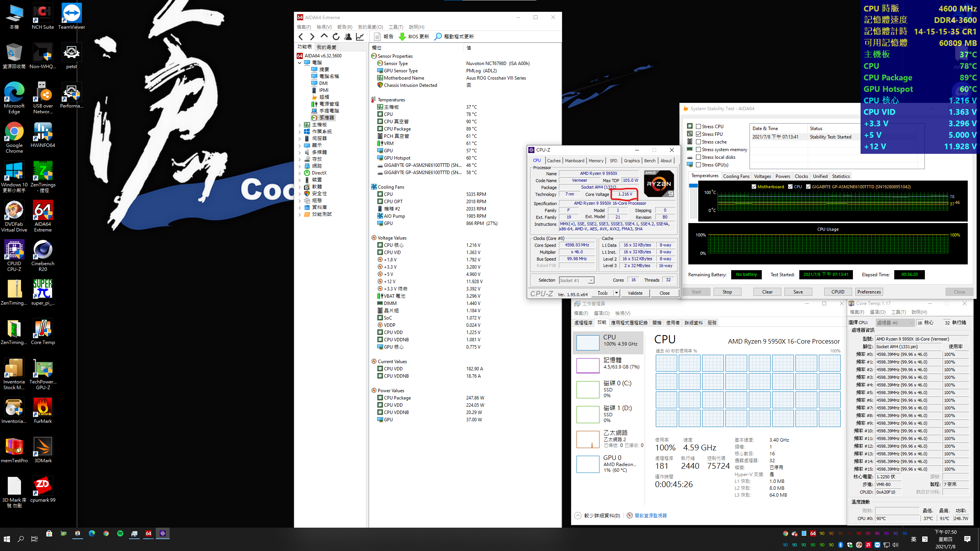980x551 pixels.
Task: Open TechPowerUp GPU-Z desktop icon
Action: click(43, 374)
